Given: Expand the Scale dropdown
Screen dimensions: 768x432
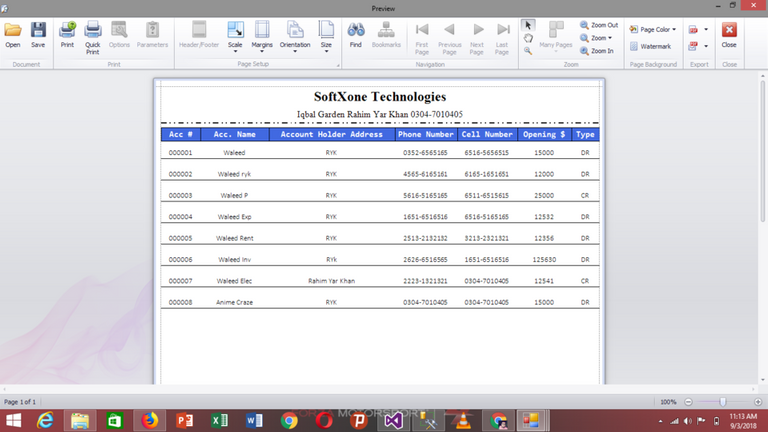Looking at the screenshot, I should click(x=235, y=36).
